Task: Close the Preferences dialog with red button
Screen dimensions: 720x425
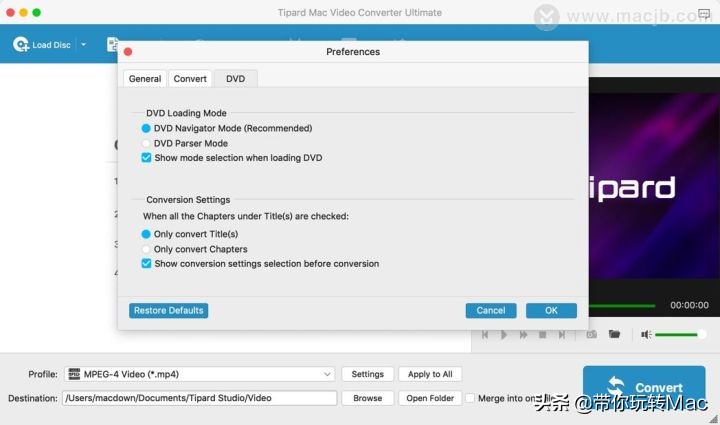Action: [x=128, y=52]
